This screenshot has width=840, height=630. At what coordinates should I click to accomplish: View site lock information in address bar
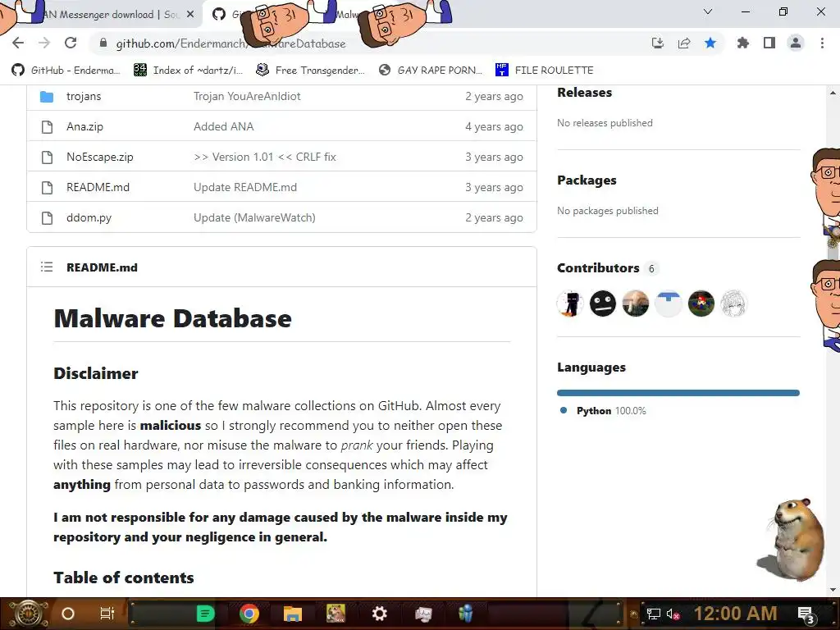coord(103,43)
